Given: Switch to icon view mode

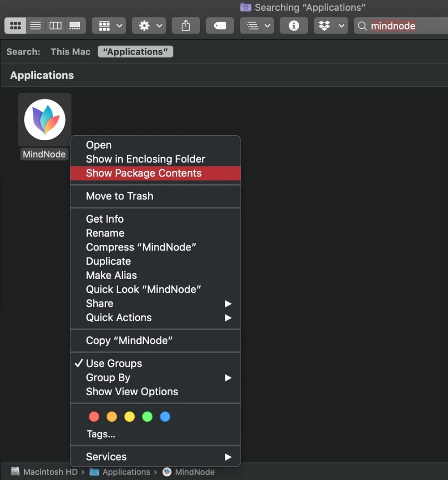Looking at the screenshot, I should pyautogui.click(x=15, y=26).
